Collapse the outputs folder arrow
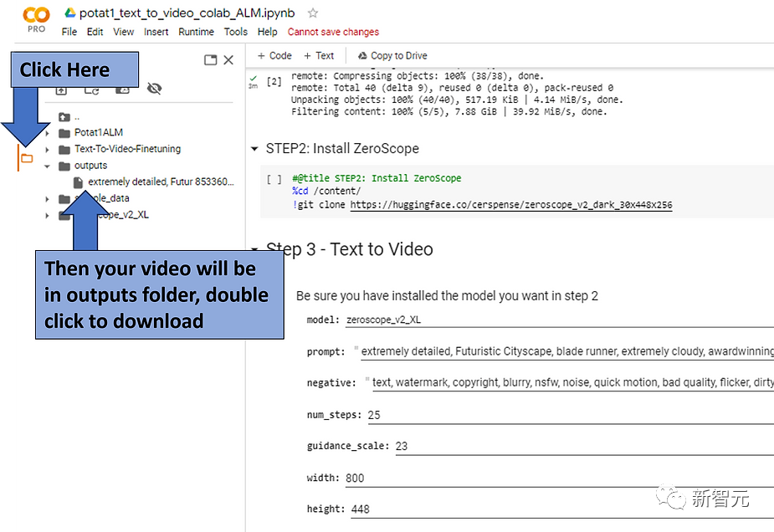774x532 pixels. click(x=48, y=166)
